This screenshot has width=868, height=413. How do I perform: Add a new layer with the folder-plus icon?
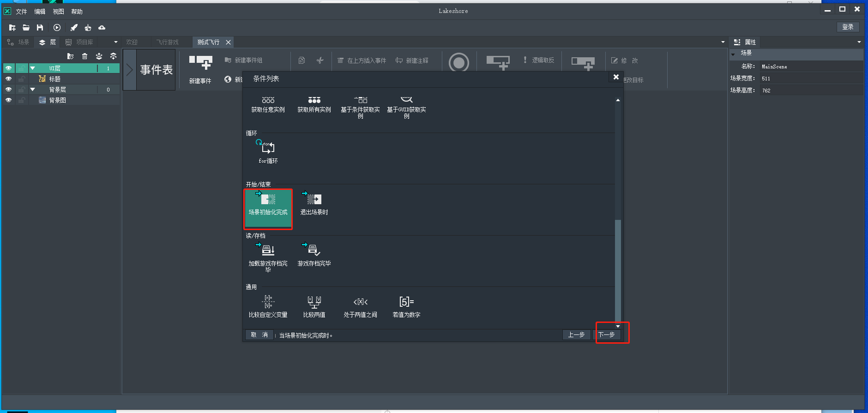point(70,56)
